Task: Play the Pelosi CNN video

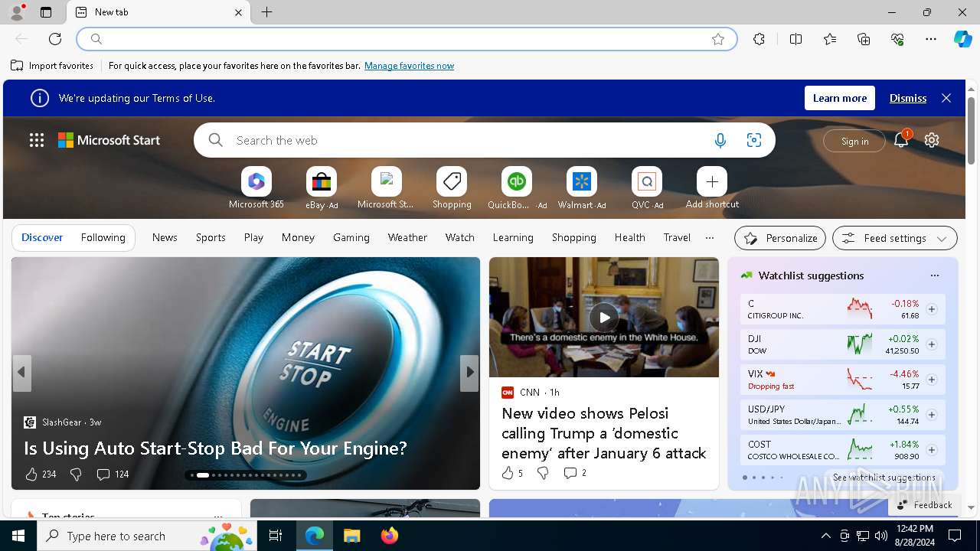Action: tap(604, 317)
